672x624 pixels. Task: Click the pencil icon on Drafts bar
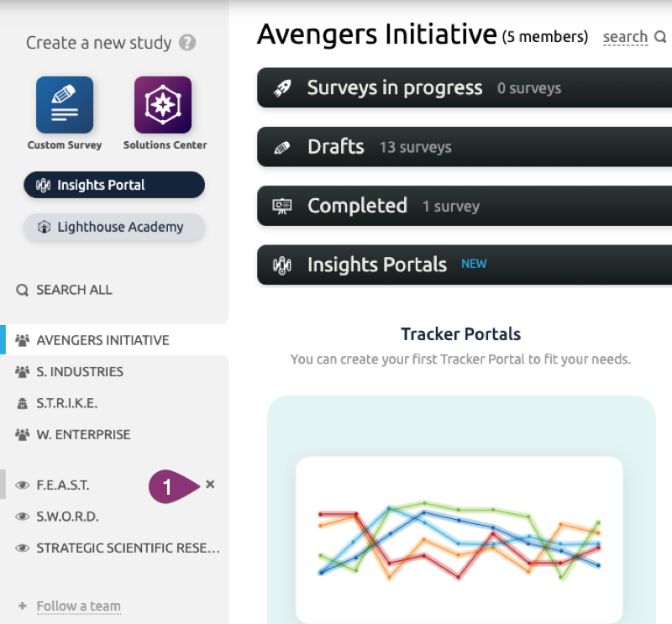(282, 148)
